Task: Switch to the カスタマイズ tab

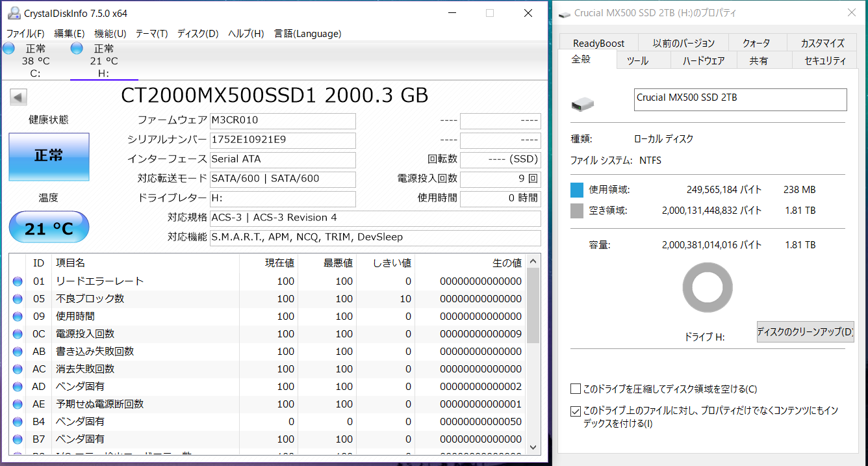Action: click(823, 43)
